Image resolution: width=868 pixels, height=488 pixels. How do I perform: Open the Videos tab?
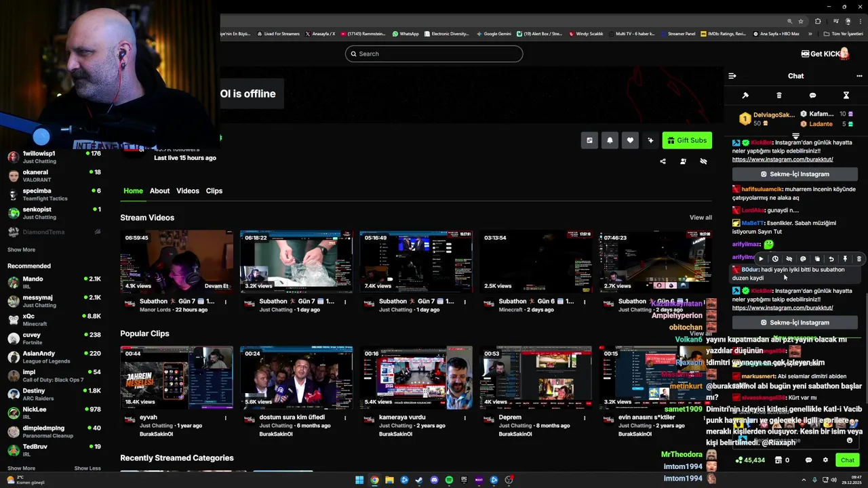coord(188,191)
